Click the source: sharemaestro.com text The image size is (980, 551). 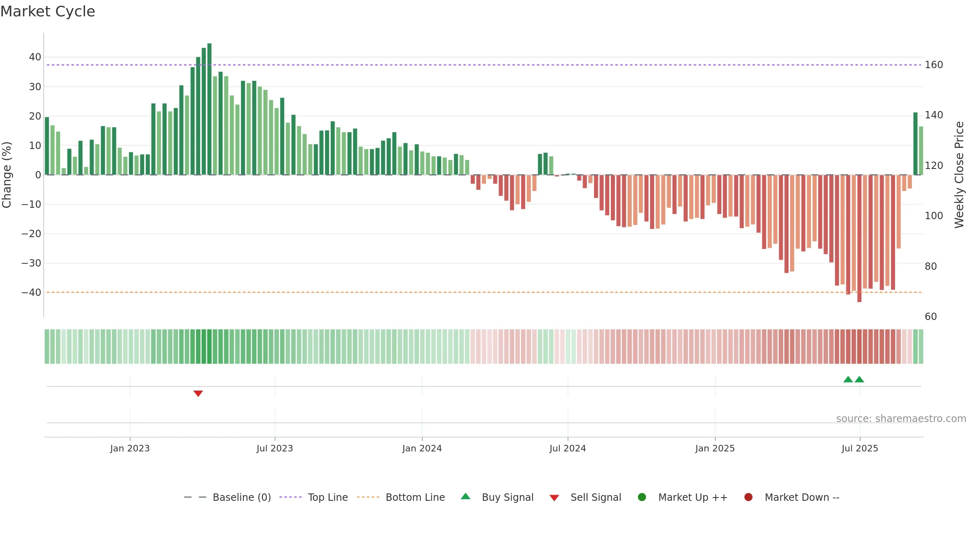901,418
